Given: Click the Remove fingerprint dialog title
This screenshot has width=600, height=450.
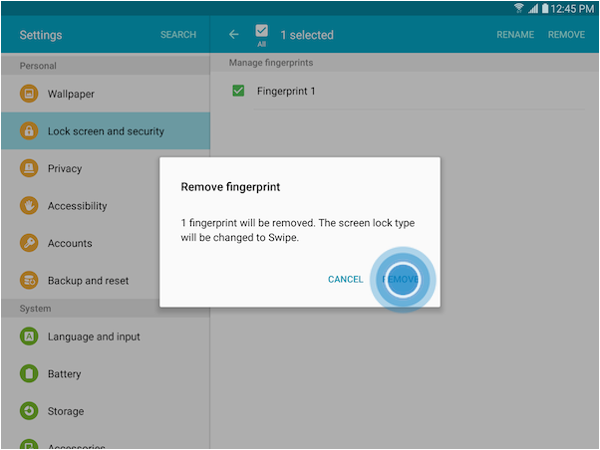Looking at the screenshot, I should point(230,187).
